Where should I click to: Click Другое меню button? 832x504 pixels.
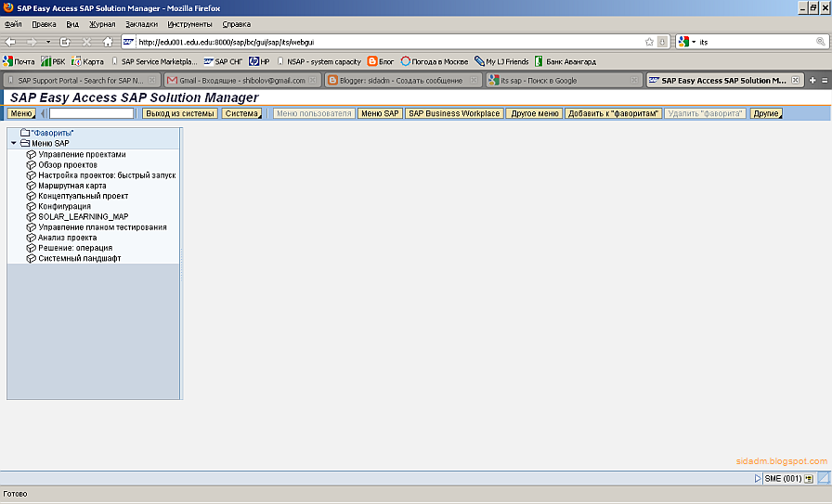(x=534, y=113)
